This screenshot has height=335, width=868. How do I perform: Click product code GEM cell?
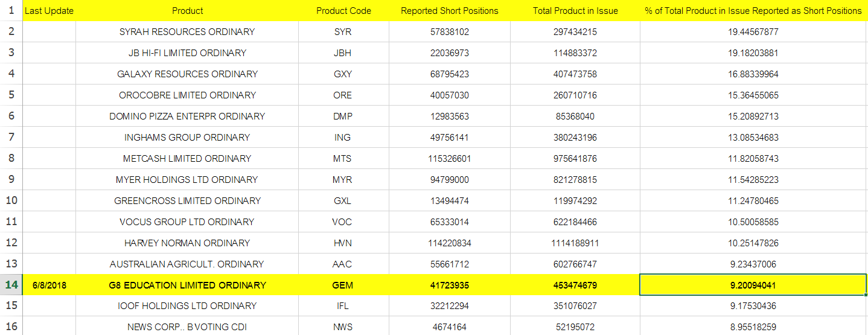(342, 285)
